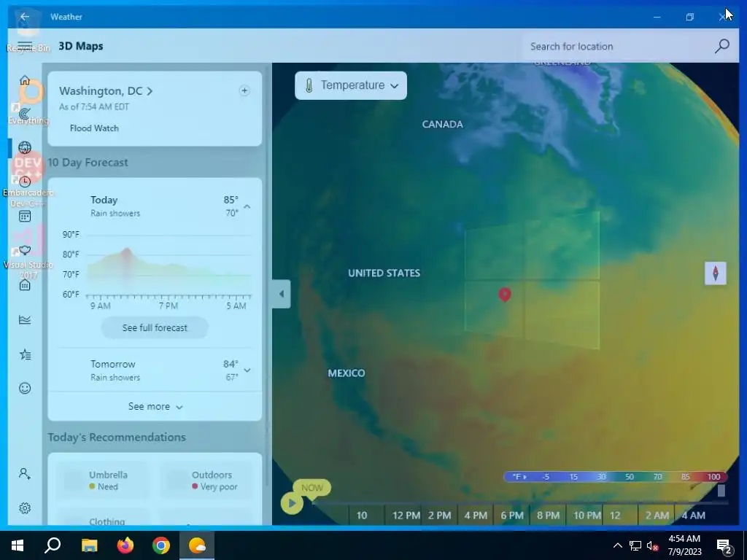
Task: Collapse the Today forecast chevron
Action: (x=247, y=206)
